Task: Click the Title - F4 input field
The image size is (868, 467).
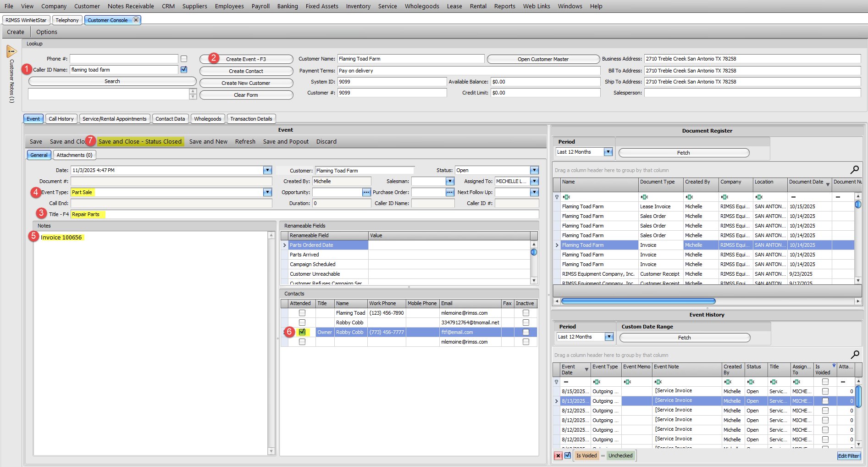Action: [304, 215]
